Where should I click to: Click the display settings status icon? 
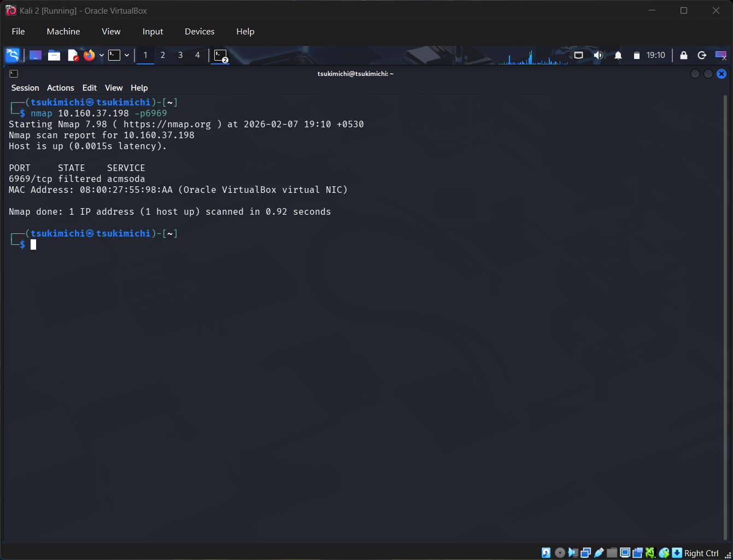click(625, 553)
